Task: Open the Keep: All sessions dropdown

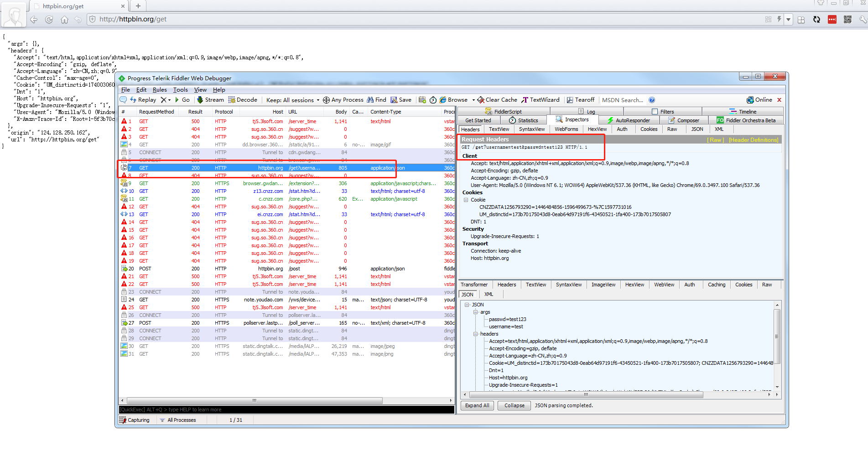Action: 293,100
